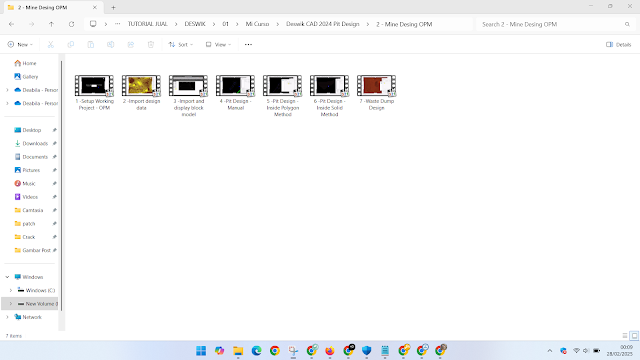Select the 7 - Waste Dump Design video
Viewport: 640px width, 360px height.
pyautogui.click(x=376, y=93)
